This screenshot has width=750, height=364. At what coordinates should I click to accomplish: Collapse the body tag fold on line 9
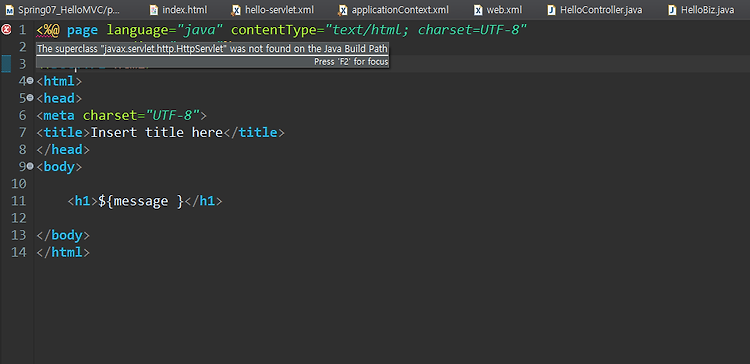(x=30, y=167)
